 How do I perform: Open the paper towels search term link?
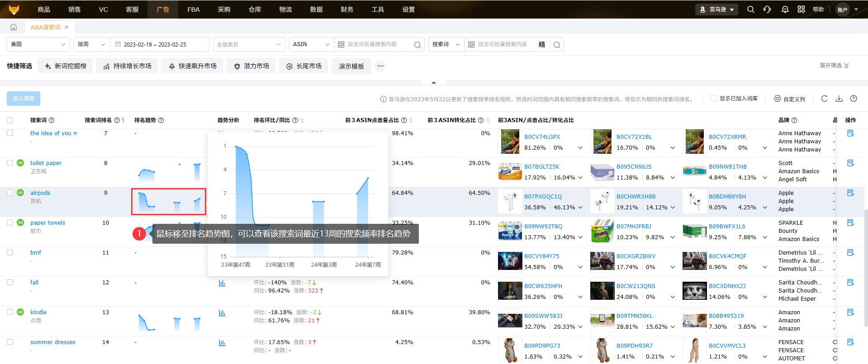point(47,223)
